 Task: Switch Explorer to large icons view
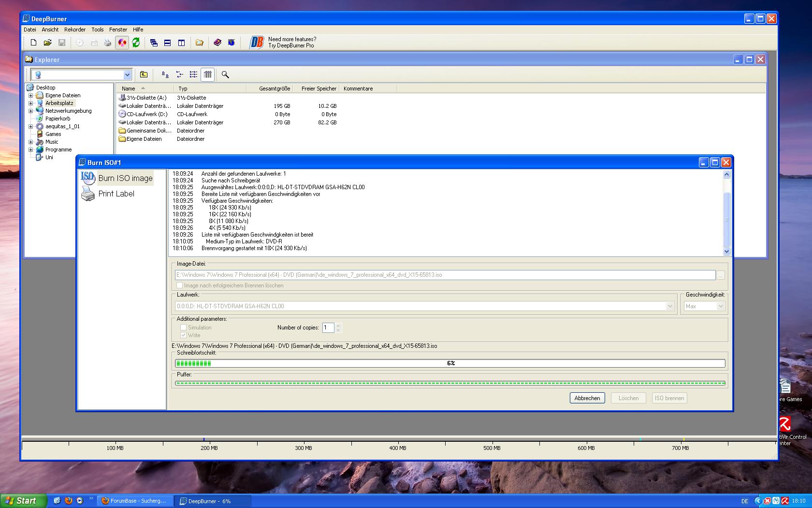tap(165, 75)
